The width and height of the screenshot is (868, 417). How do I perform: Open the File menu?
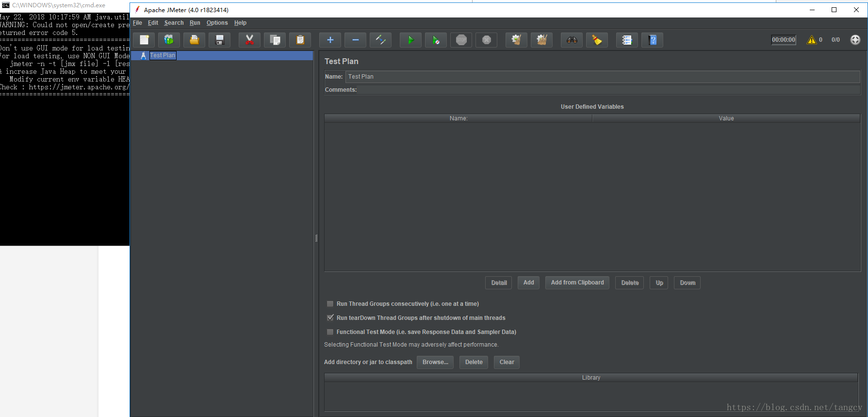(137, 23)
